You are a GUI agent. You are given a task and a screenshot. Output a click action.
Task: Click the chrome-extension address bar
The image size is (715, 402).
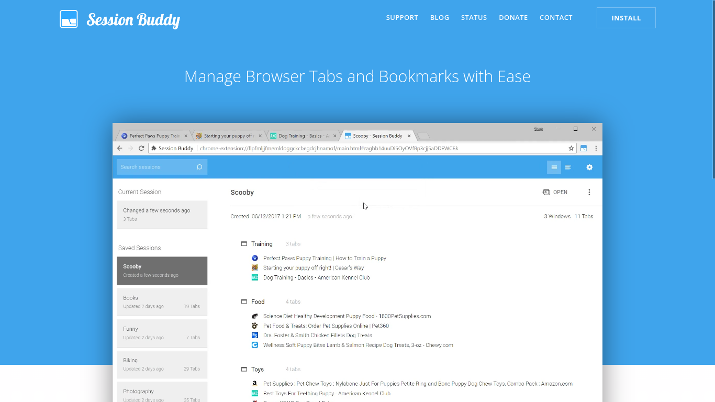pos(363,148)
